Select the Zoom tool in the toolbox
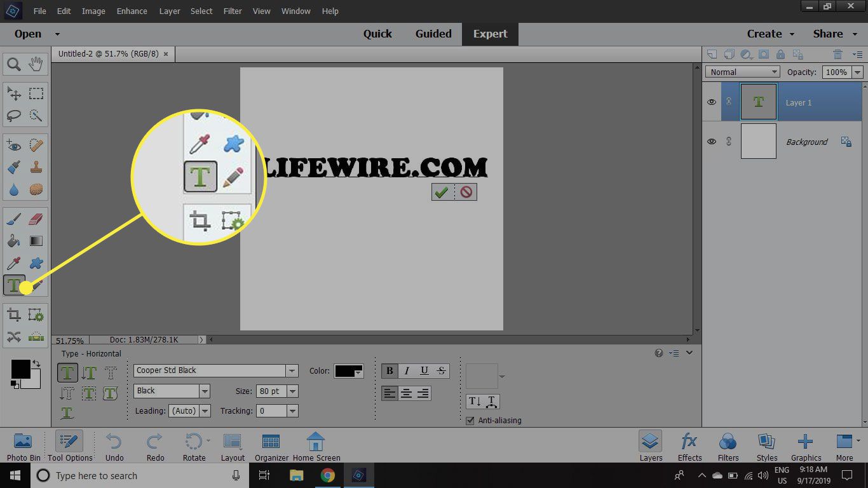This screenshot has width=868, height=488. tap(14, 64)
